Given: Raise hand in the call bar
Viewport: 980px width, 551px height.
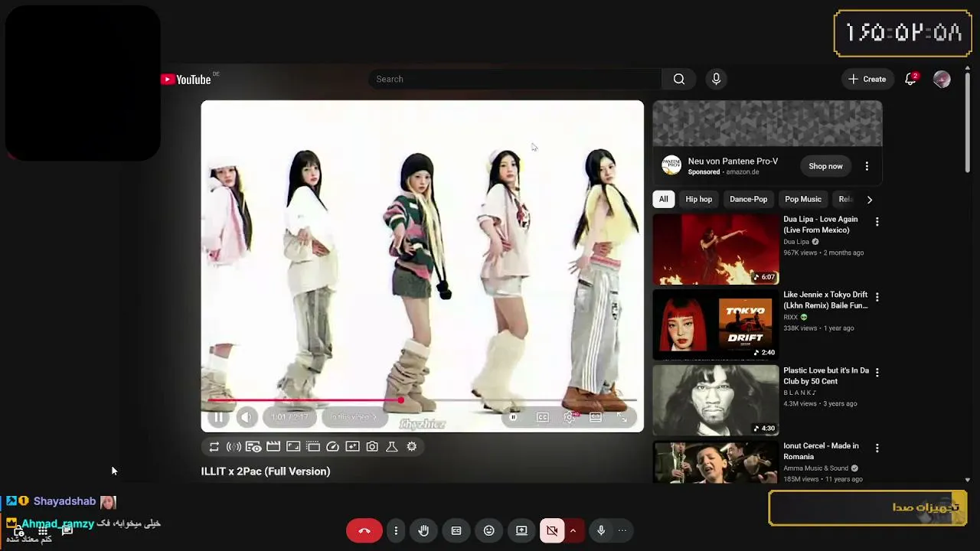Looking at the screenshot, I should pyautogui.click(x=424, y=530).
